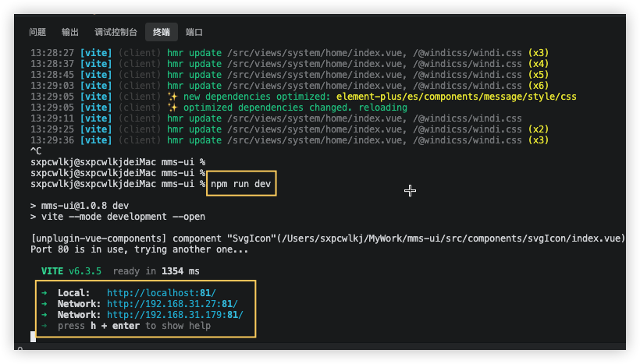The width and height of the screenshot is (640, 364).
Task: Select the 调试控制台 debug console tab
Action: pos(116,32)
